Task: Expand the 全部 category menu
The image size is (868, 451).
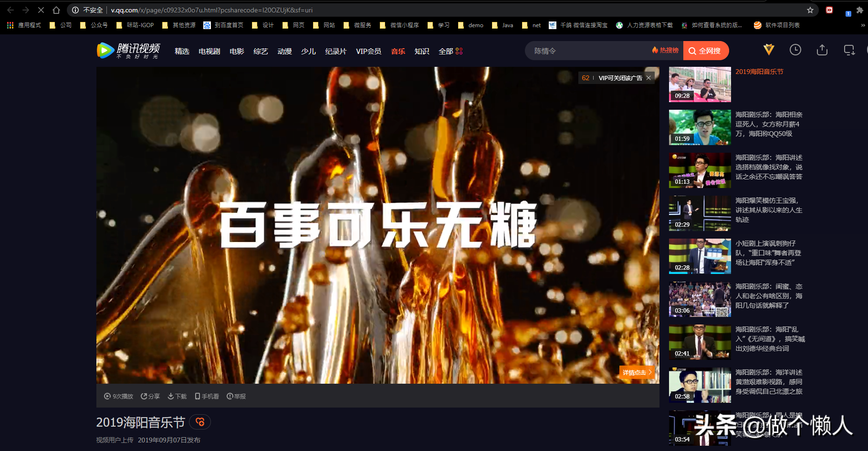Action: pos(450,51)
